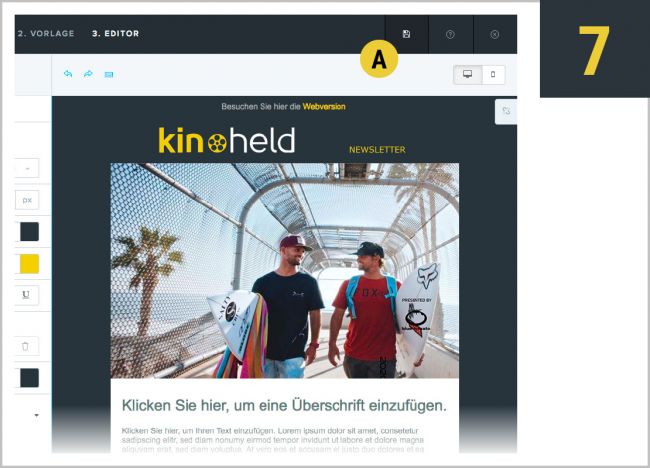This screenshot has width=650, height=468.
Task: Open the help question mark icon
Action: click(x=450, y=35)
